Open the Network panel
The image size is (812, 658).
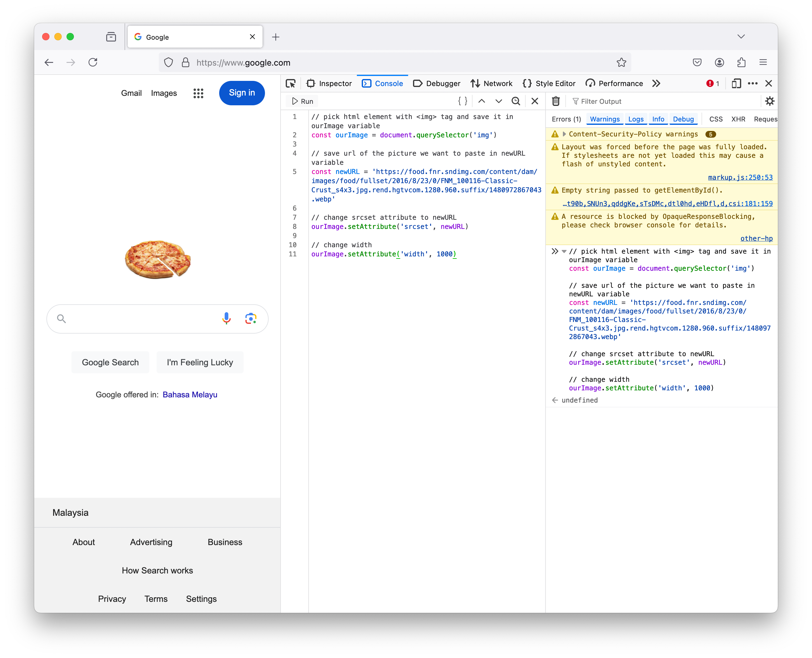click(491, 83)
